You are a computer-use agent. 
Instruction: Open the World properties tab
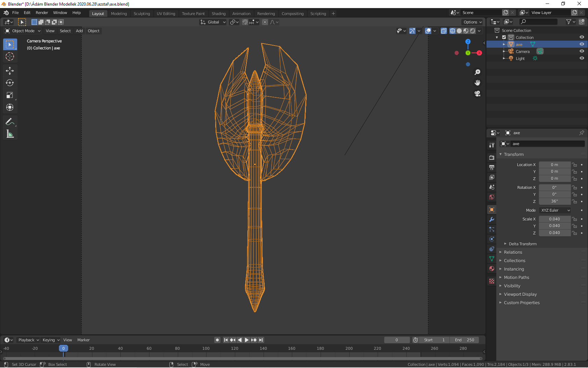tap(491, 197)
